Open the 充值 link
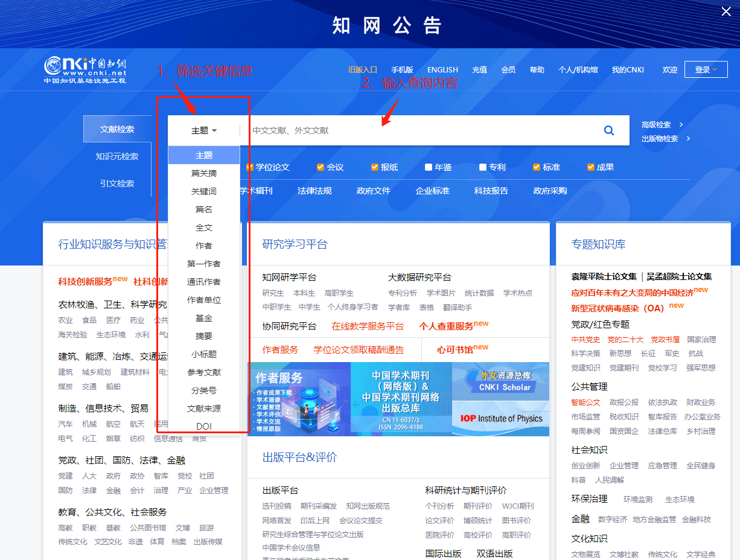 point(480,70)
